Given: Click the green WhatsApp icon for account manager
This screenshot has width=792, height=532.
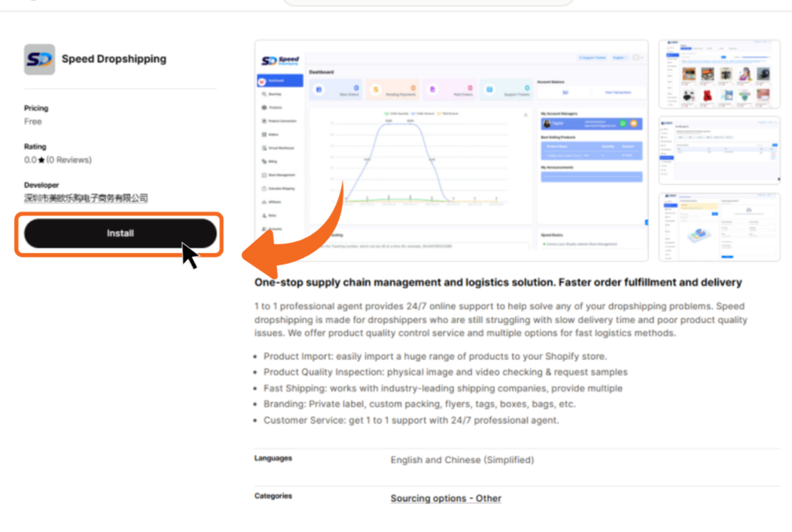Looking at the screenshot, I should tap(622, 124).
